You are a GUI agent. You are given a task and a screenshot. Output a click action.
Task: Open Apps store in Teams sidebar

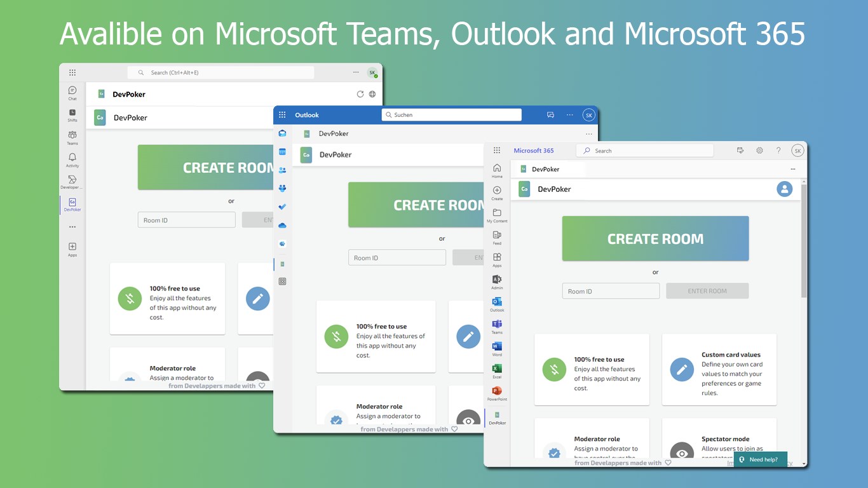tap(72, 249)
